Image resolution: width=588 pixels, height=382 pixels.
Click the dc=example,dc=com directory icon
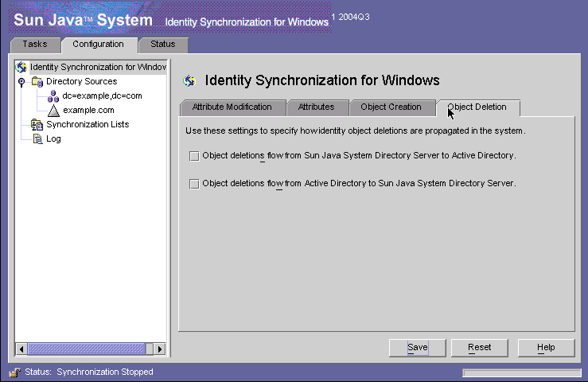point(53,96)
